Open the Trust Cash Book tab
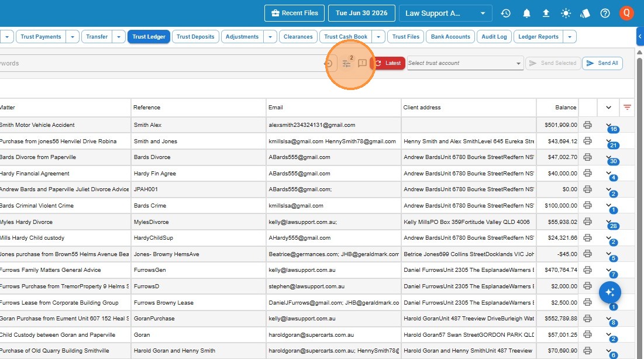 pyautogui.click(x=346, y=37)
